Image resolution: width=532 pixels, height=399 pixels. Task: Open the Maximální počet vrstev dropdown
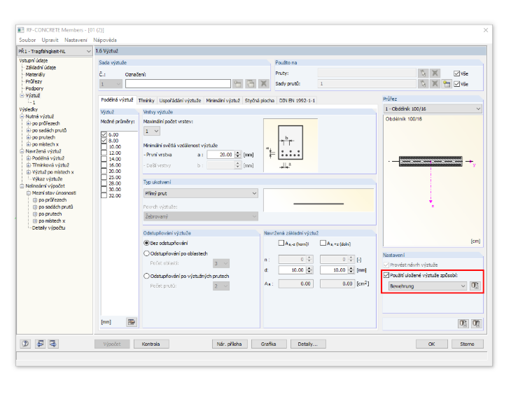(152, 131)
